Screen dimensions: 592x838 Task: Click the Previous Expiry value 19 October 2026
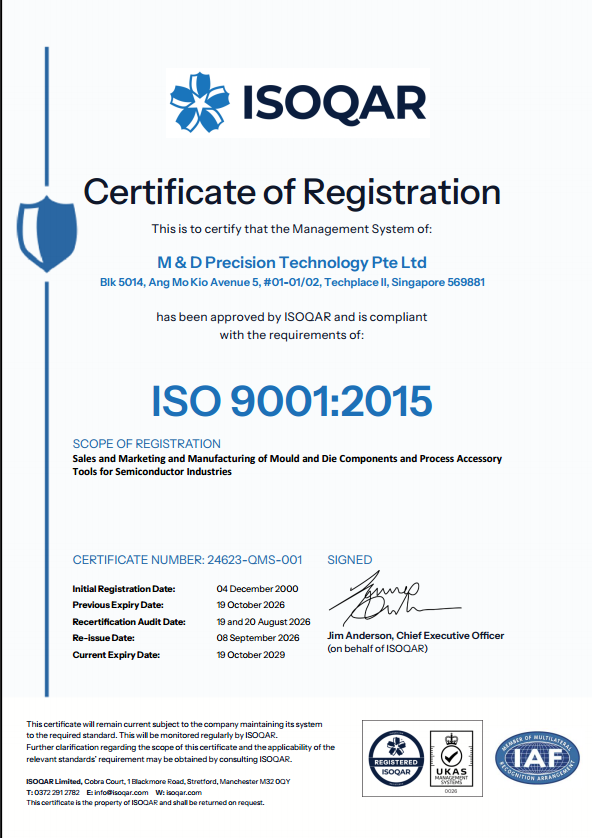coord(251,605)
